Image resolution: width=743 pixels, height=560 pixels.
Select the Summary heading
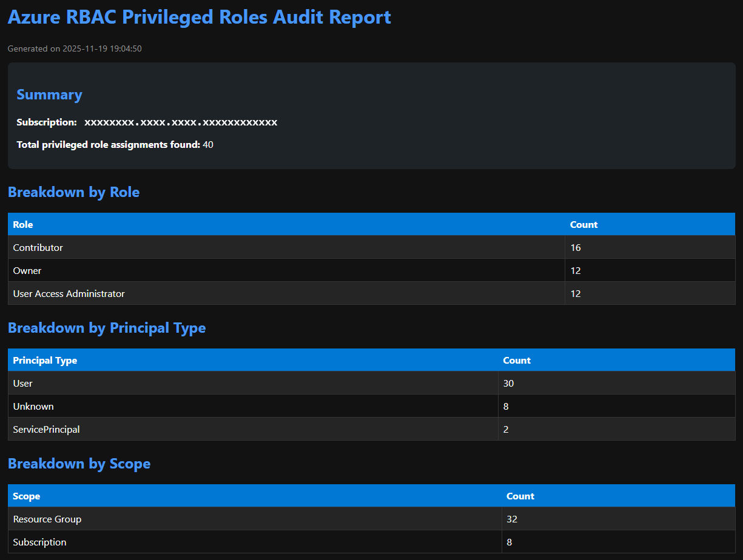49,95
